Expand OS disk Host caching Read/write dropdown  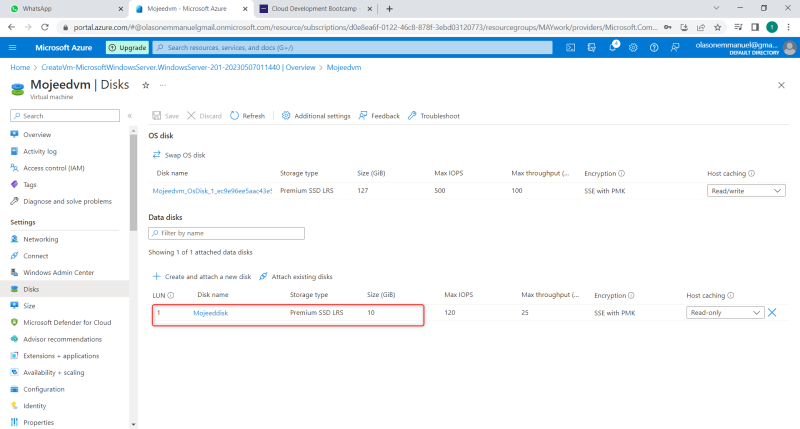pyautogui.click(x=746, y=191)
